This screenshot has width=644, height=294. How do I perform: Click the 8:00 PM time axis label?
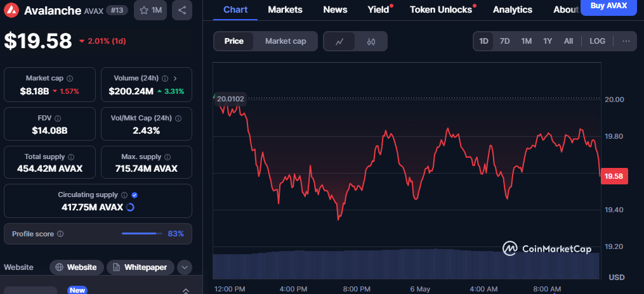357,289
